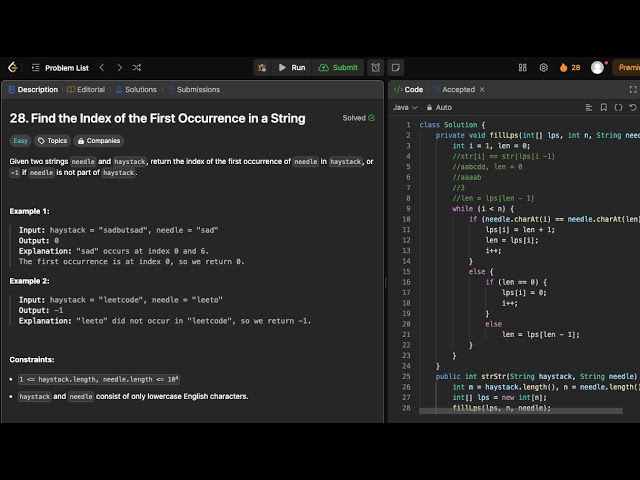Open the user profile avatar

[598, 68]
